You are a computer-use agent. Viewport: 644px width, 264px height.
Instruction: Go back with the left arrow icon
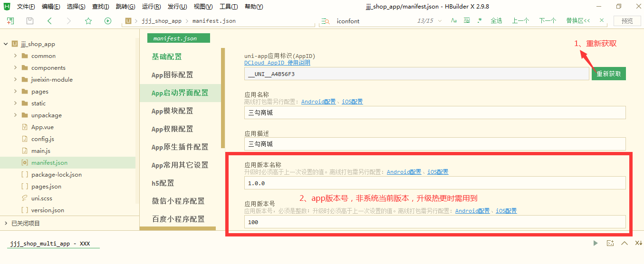coord(49,21)
